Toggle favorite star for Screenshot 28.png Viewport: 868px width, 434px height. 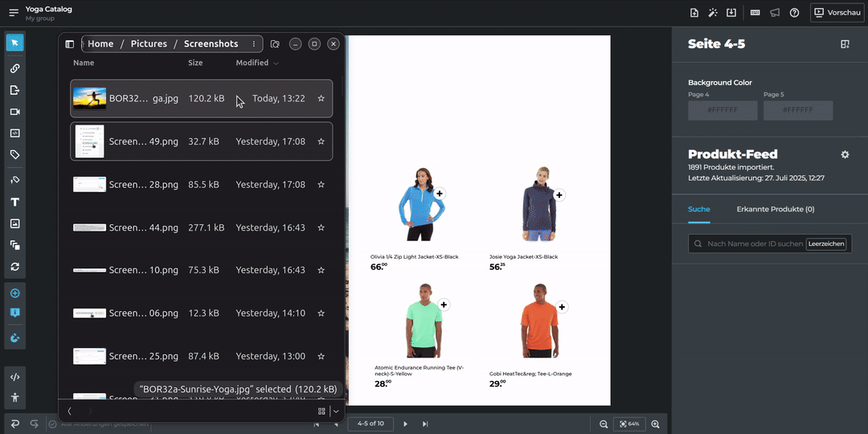click(x=321, y=185)
